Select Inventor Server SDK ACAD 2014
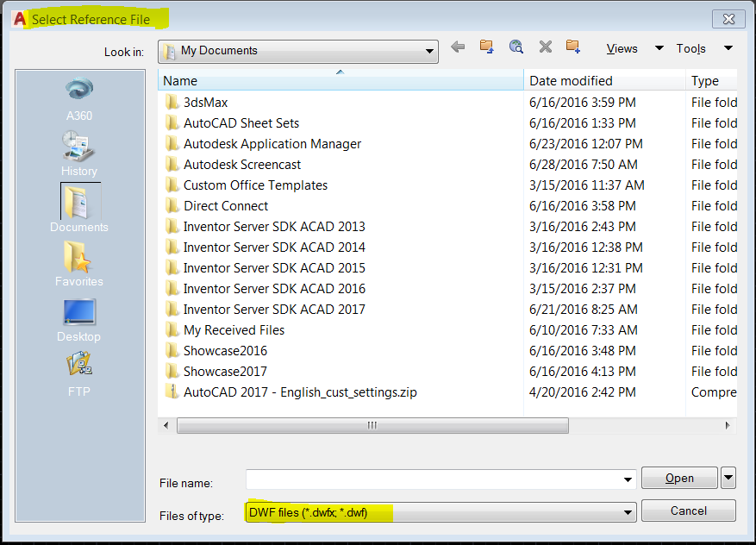The height and width of the screenshot is (545, 756). point(266,247)
